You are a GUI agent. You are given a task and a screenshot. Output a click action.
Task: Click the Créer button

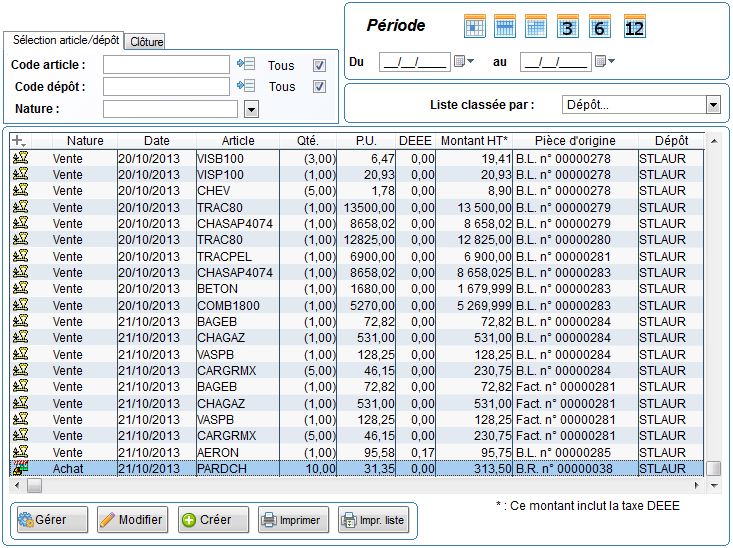(213, 519)
